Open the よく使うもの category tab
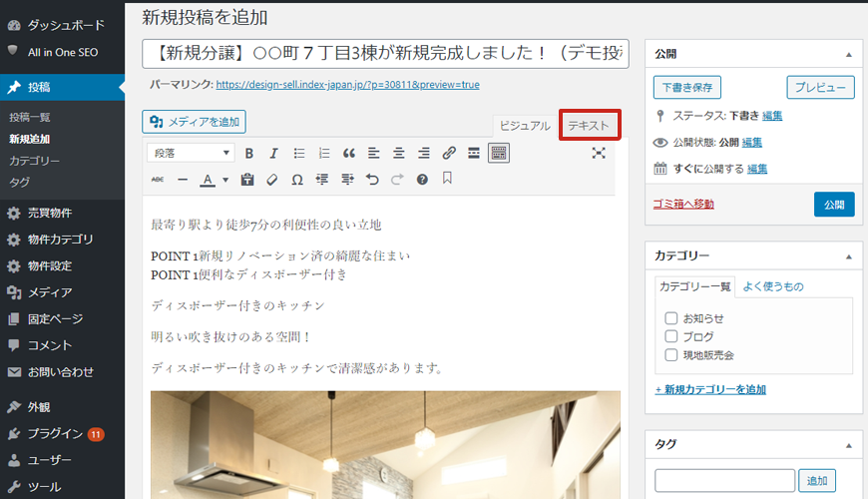Viewport: 868px width, 499px height. pyautogui.click(x=773, y=286)
